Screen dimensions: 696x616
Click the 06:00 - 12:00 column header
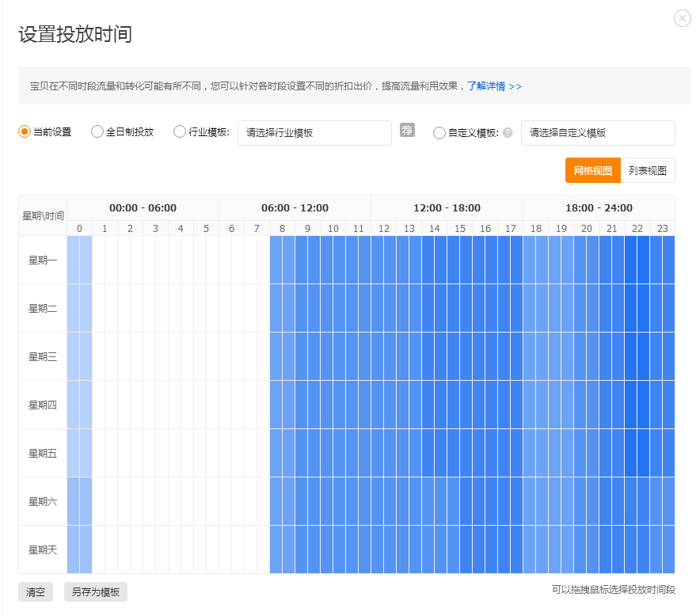click(x=297, y=207)
